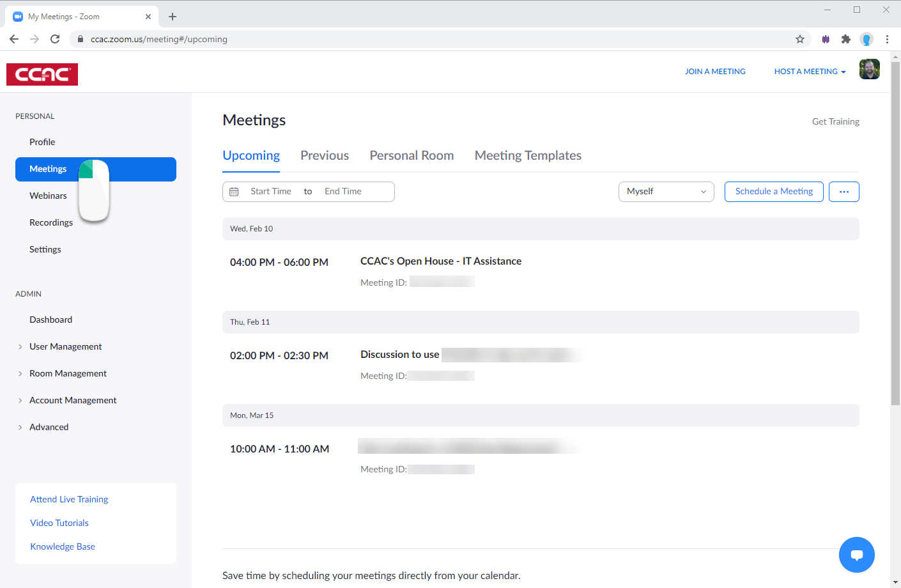
Task: Open the help chat bubble
Action: coord(856,555)
